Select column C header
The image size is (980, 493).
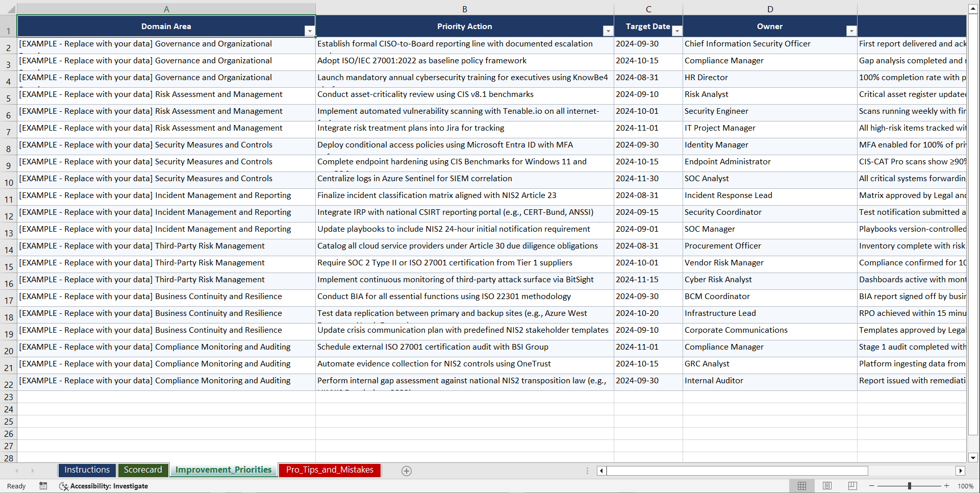(648, 9)
